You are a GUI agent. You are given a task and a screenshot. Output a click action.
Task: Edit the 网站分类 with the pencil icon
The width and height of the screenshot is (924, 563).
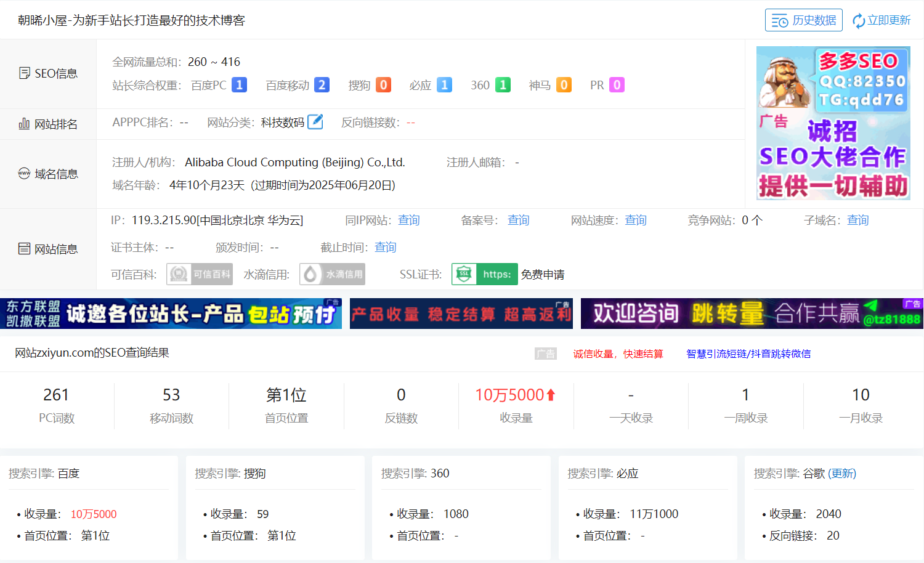pos(315,122)
